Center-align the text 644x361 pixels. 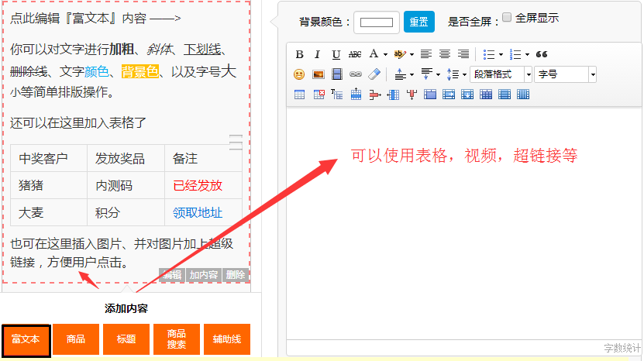[x=444, y=54]
